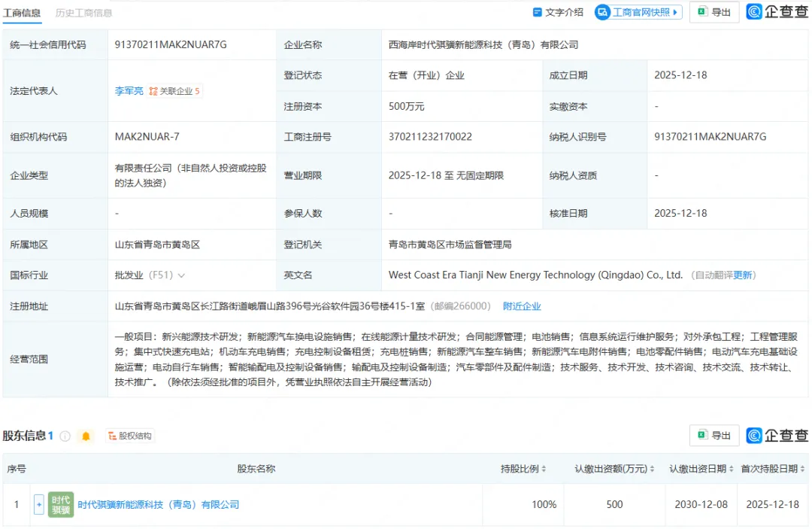Image resolution: width=812 pixels, height=529 pixels.
Task: Open shareholder 时代骐骥新能源科技（青岛）有限公司 link
Action: coord(158,504)
